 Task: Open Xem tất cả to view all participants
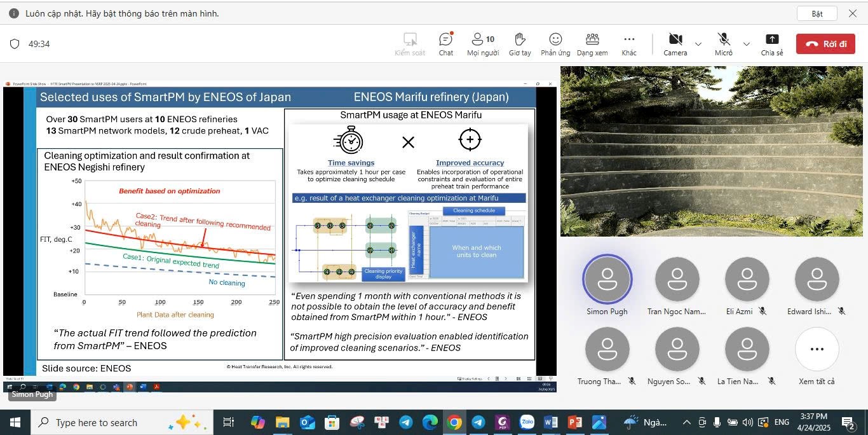(817, 350)
